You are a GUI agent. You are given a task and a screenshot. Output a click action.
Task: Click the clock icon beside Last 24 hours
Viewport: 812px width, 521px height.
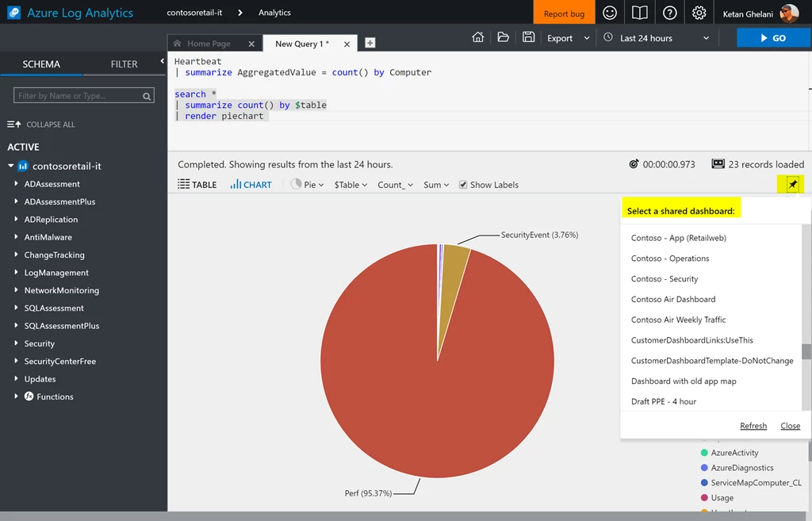pyautogui.click(x=608, y=37)
